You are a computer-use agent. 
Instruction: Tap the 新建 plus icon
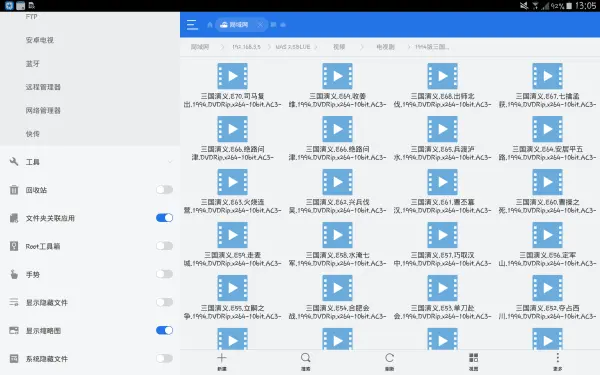222,358
